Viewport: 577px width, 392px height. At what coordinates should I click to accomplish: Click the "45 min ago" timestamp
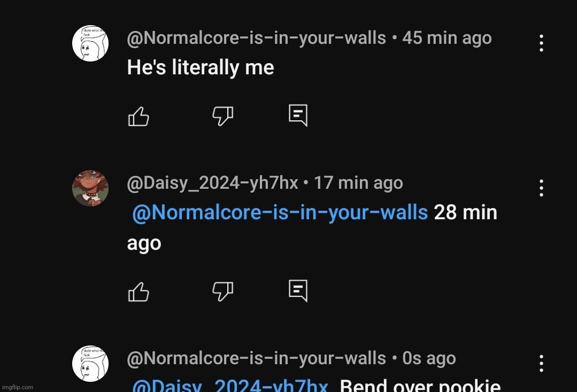tap(447, 39)
